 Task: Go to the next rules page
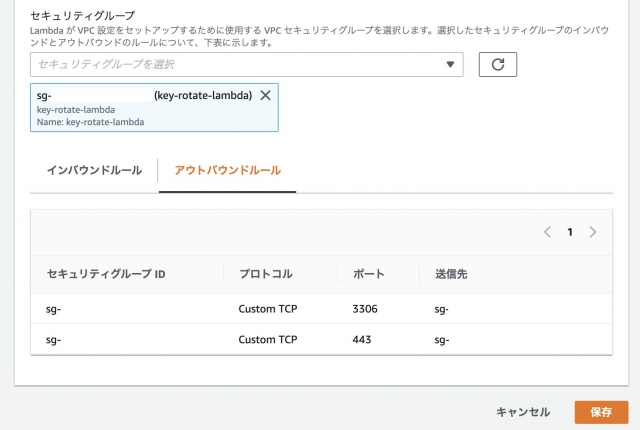[593, 232]
